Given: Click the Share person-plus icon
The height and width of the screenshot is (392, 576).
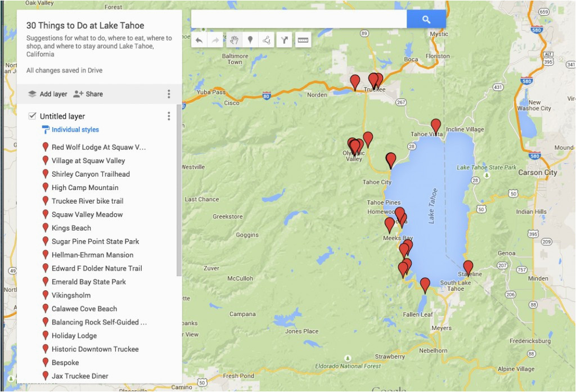Looking at the screenshot, I should [78, 94].
